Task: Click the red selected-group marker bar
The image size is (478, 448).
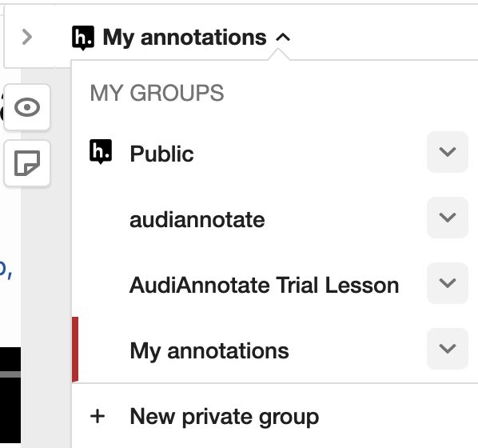Action: point(75,349)
